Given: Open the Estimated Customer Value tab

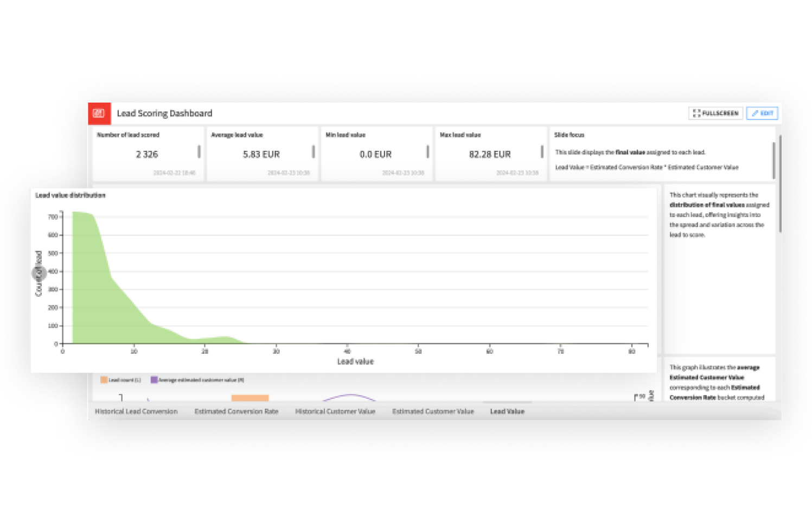Looking at the screenshot, I should (433, 411).
